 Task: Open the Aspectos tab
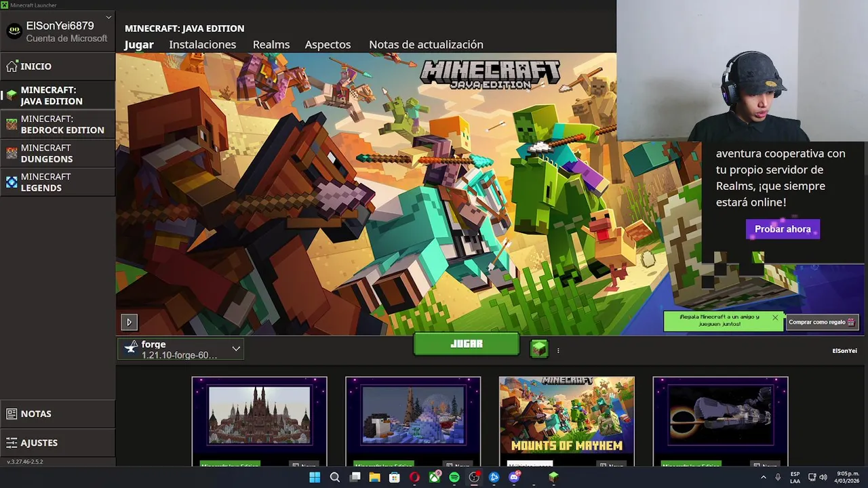pos(328,45)
